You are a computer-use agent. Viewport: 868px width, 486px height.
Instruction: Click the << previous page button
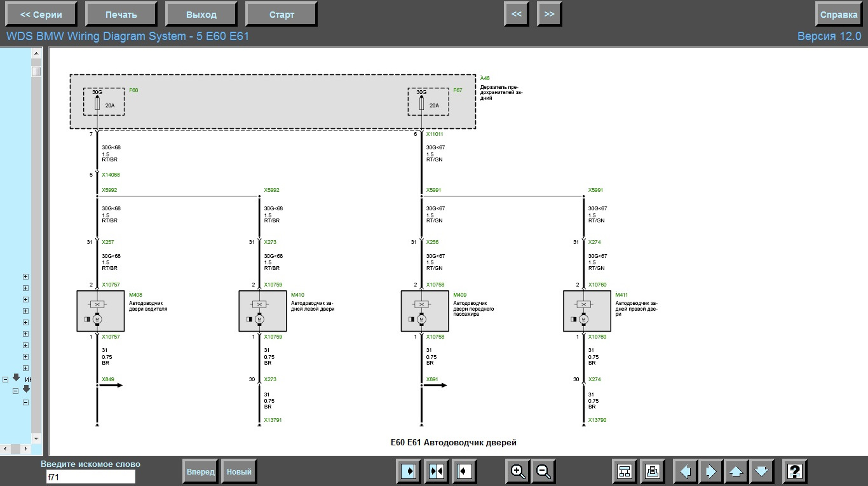coord(517,14)
